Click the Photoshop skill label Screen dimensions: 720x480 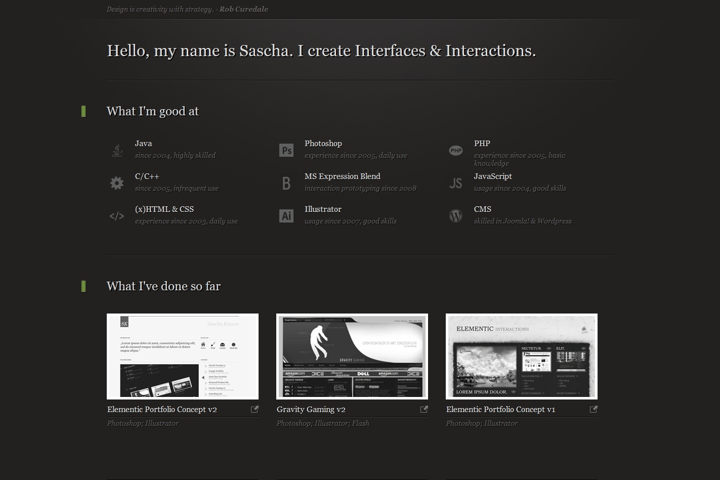point(323,143)
